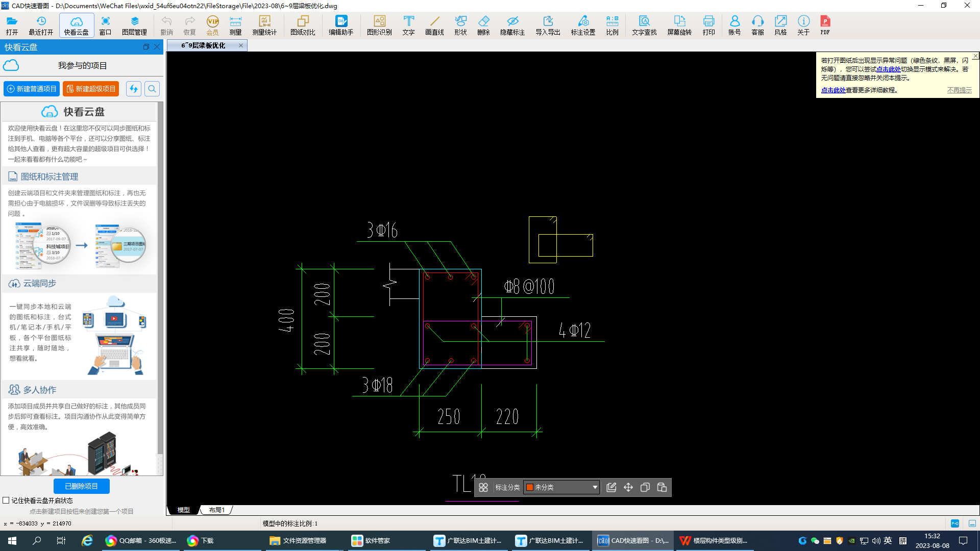The width and height of the screenshot is (980, 551).
Task: Open 图纸对比 drawing compare tool
Action: pyautogui.click(x=303, y=25)
